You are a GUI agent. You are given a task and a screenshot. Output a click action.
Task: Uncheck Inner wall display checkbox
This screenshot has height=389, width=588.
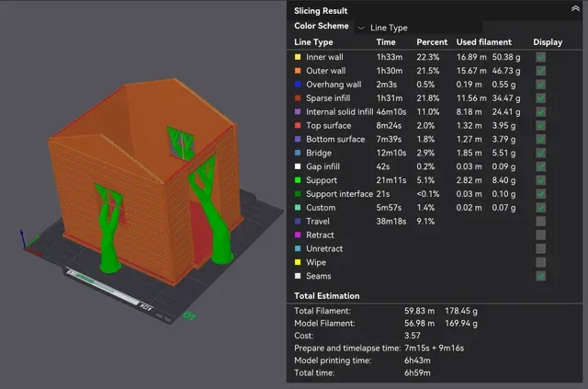[x=540, y=57]
